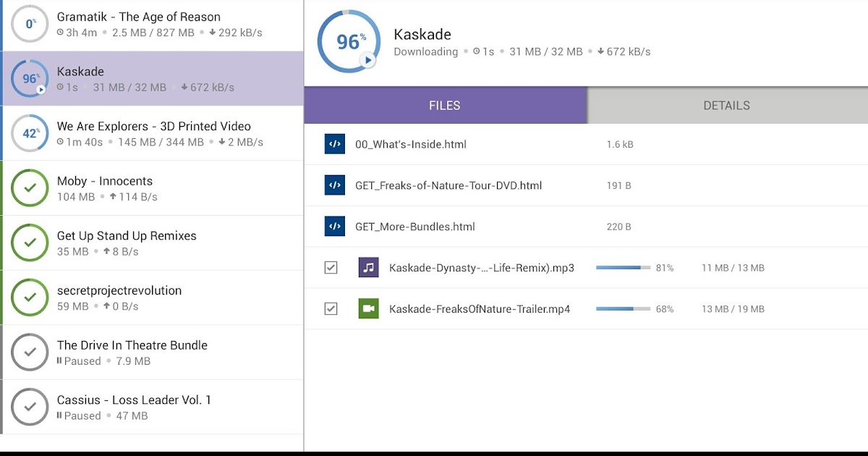Click the gray checkmark icon for Cassius torrent
Screen dimensions: 868x456
[30, 407]
